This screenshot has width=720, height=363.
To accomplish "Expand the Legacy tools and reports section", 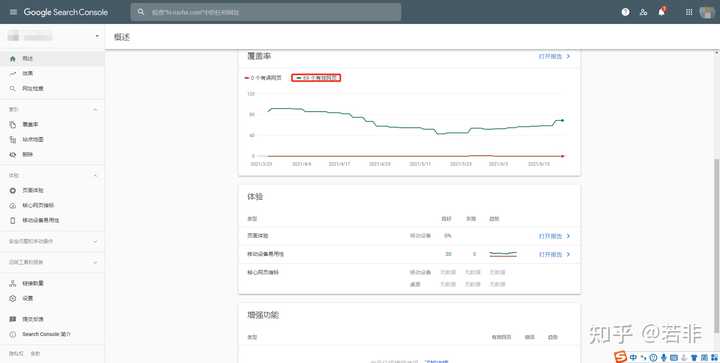I will (52, 262).
